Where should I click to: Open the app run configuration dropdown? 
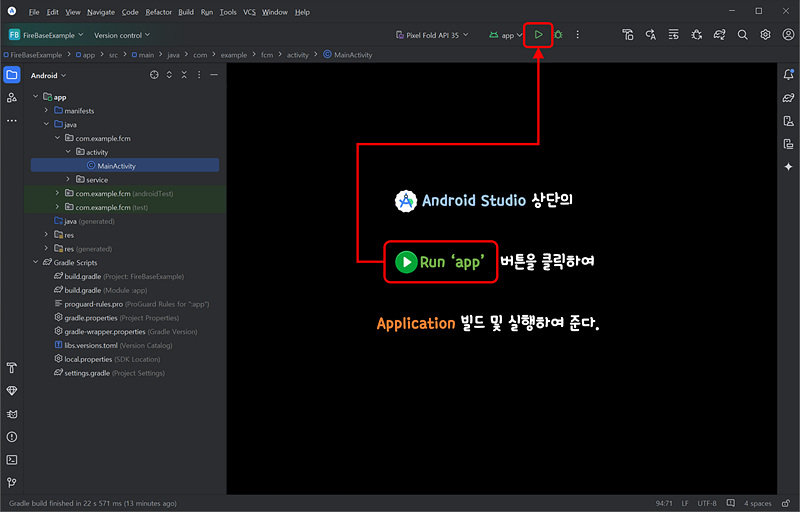click(x=505, y=35)
